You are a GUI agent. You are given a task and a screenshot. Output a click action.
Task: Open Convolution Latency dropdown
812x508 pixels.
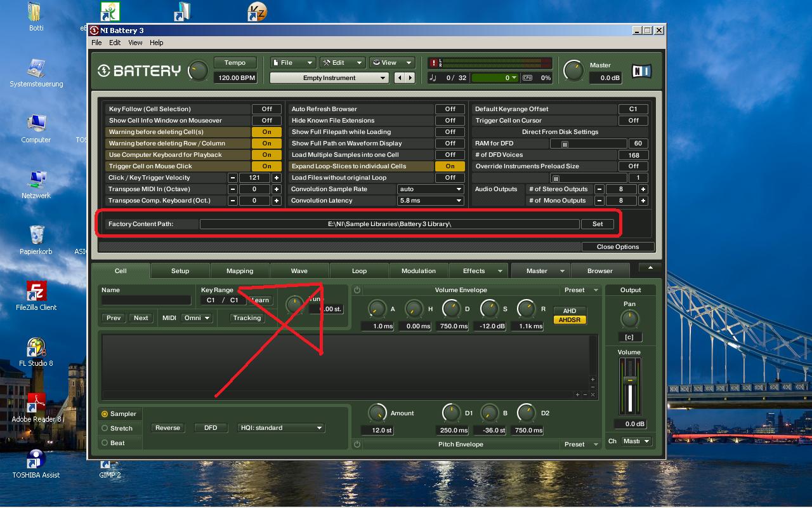[x=431, y=201]
